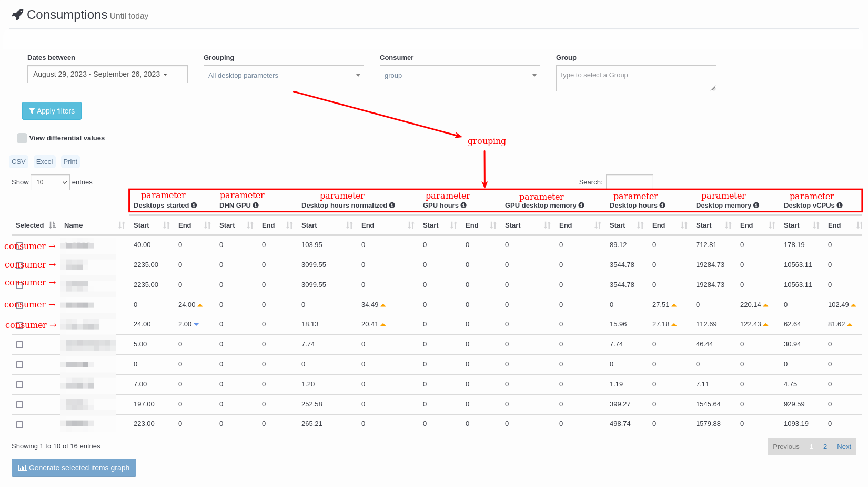Viewport: 868px width, 503px height.
Task: Export the table with the Excel button
Action: pyautogui.click(x=44, y=162)
